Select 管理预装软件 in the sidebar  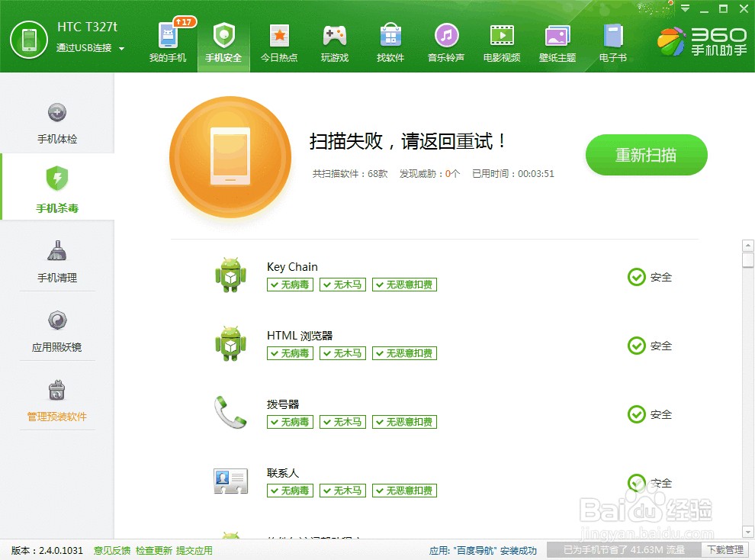[x=57, y=401]
